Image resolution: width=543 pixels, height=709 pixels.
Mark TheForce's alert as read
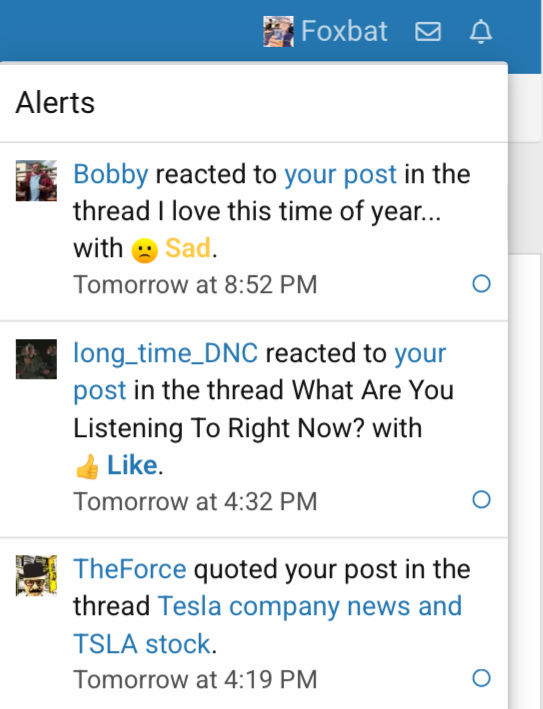click(x=481, y=678)
